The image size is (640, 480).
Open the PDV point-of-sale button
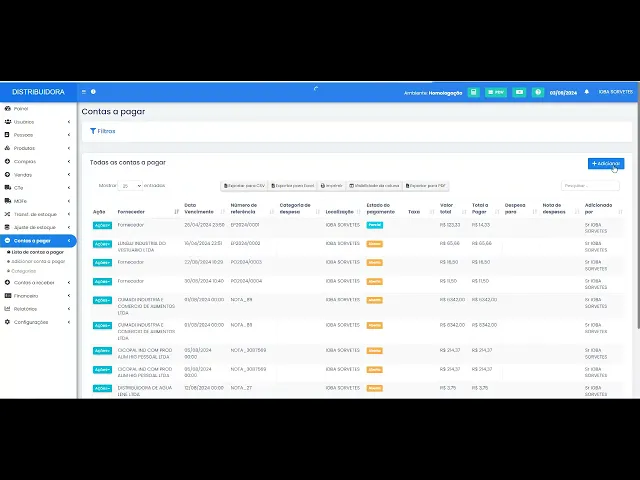pos(496,92)
